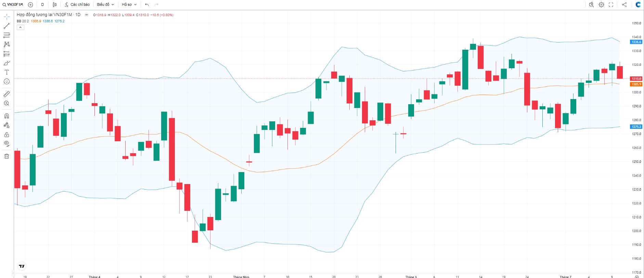Viewport: 644px width, 278px height.
Task: Open Các chỉ báo indicators menu
Action: click(77, 4)
